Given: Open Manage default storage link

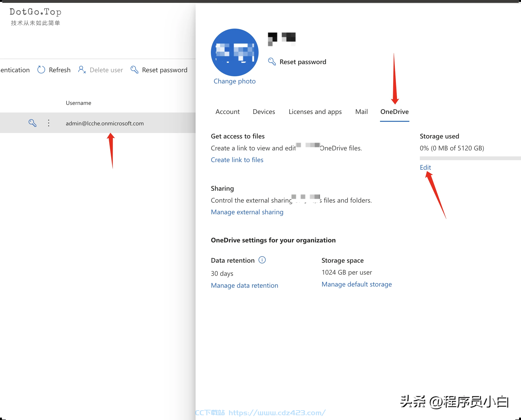Looking at the screenshot, I should [357, 284].
